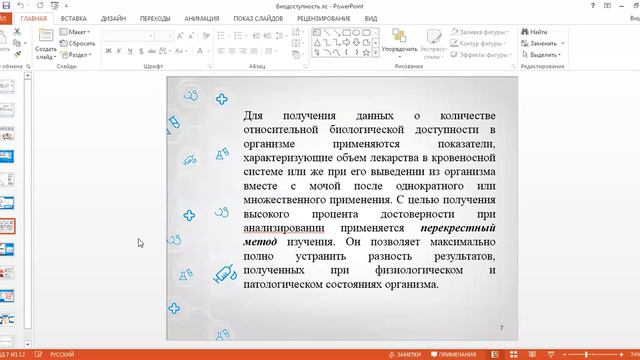
Task: Toggle underline Ч formatting
Action: tap(130, 51)
